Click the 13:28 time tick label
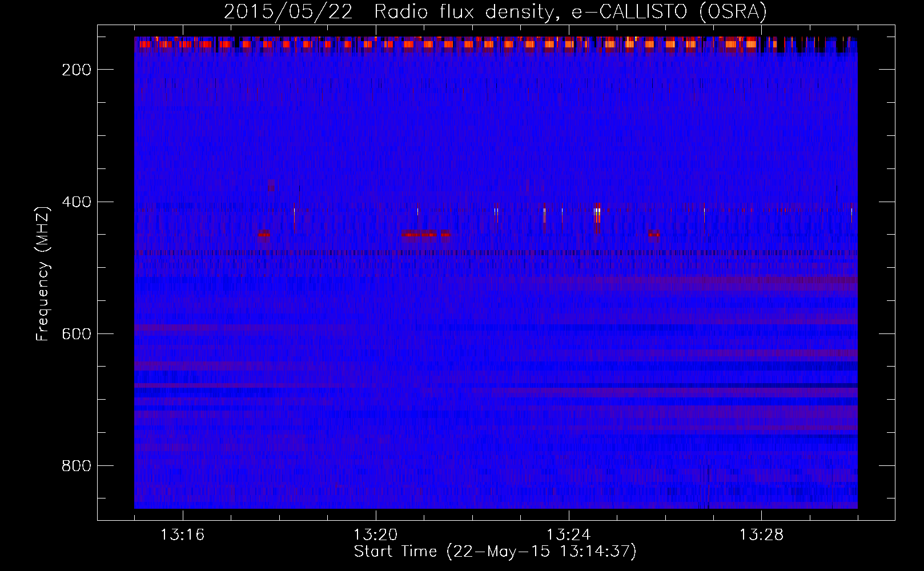Screen dimensions: 924x571 point(762,535)
